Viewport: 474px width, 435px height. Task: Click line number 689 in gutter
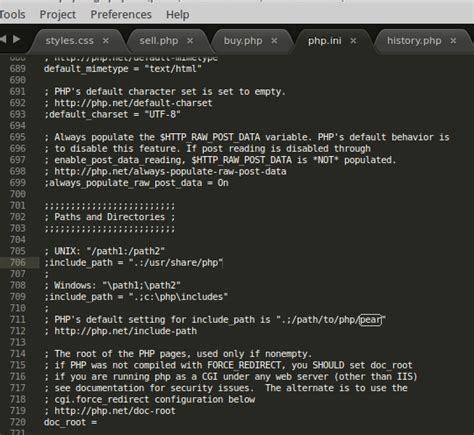click(x=18, y=69)
